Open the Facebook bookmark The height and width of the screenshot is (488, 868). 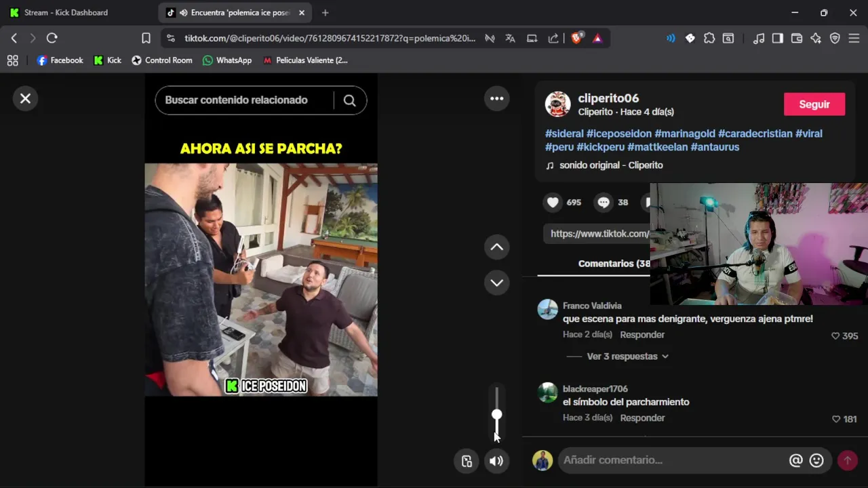click(60, 60)
